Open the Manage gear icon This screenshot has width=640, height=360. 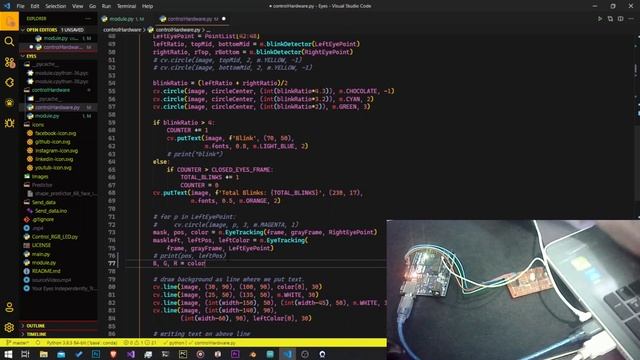click(x=9, y=327)
